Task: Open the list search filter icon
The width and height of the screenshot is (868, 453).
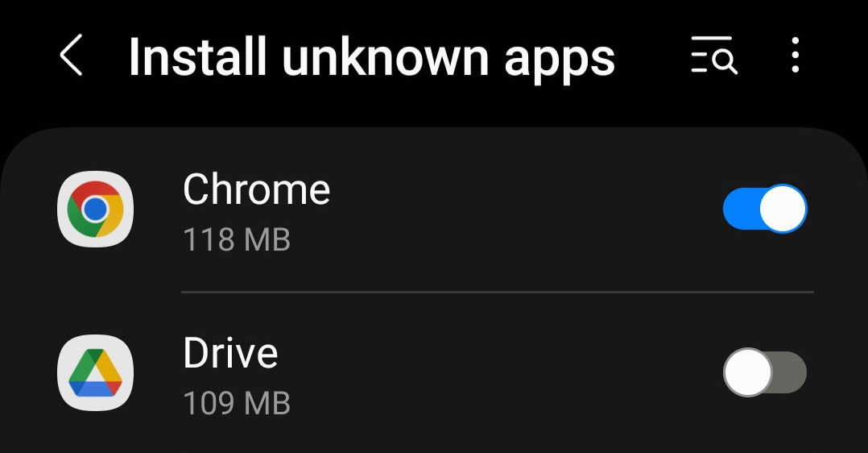Action: point(714,55)
